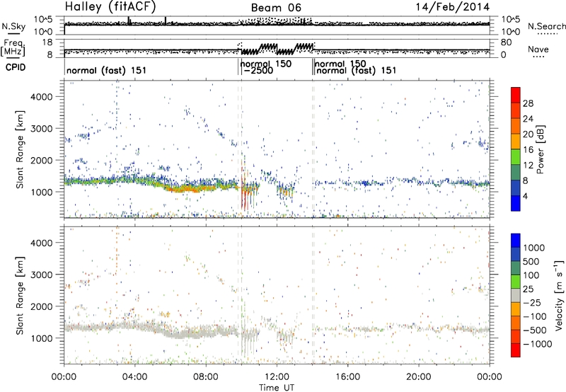The height and width of the screenshot is (392, 566).
Task: Click the dashed vertical marker near 14:00 in Power panel
Action: (313, 149)
